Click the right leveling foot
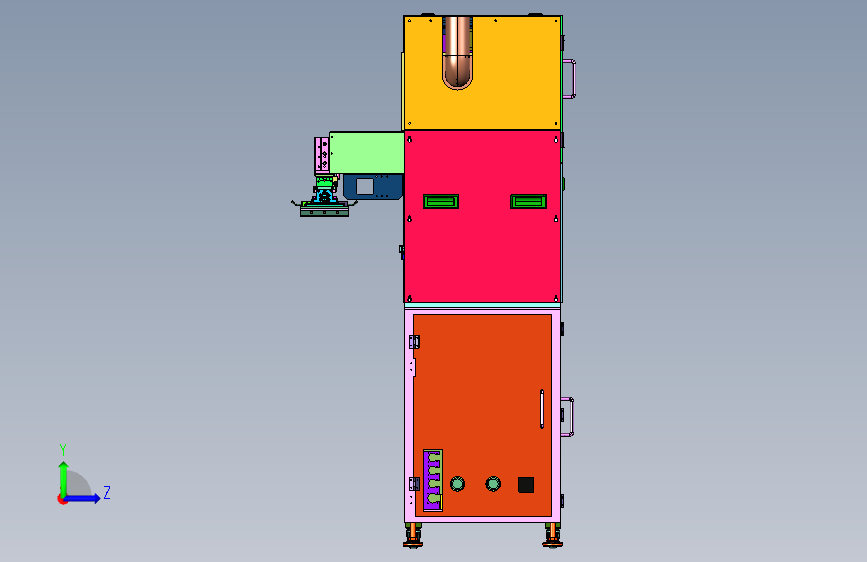The height and width of the screenshot is (562, 867). point(552,535)
